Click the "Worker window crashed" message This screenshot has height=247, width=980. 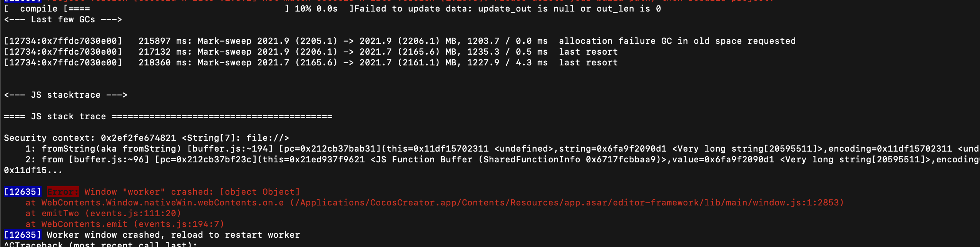coord(173,235)
